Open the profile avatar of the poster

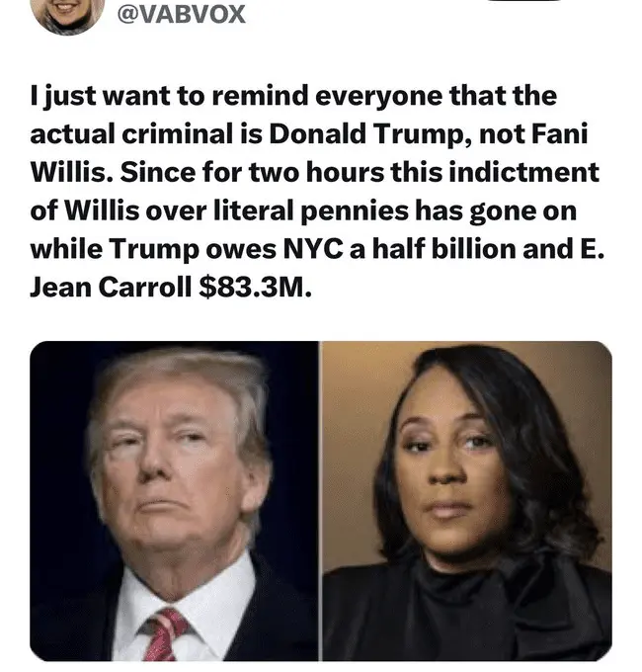67,13
